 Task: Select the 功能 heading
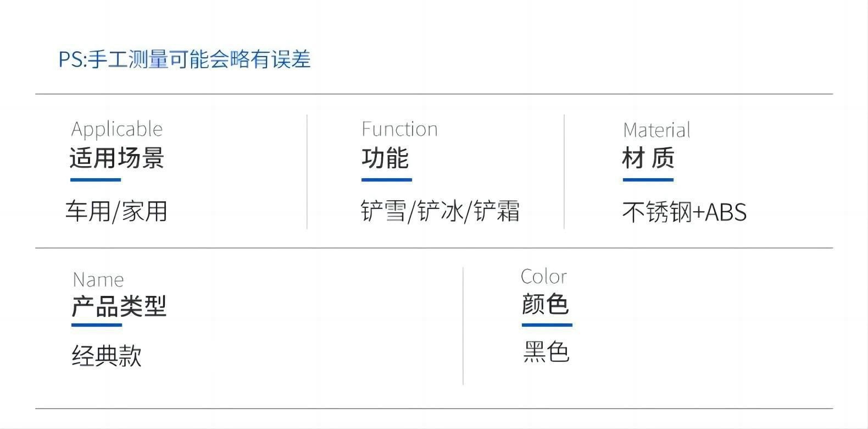(385, 158)
